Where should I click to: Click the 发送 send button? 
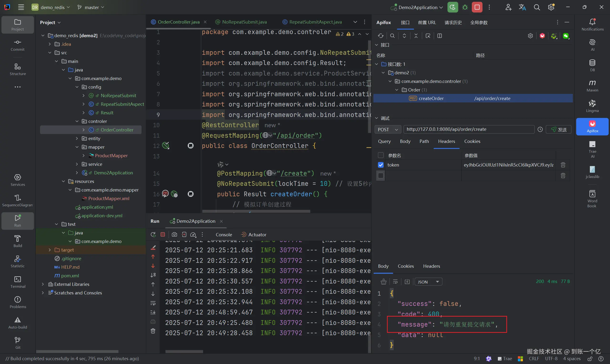coord(559,130)
